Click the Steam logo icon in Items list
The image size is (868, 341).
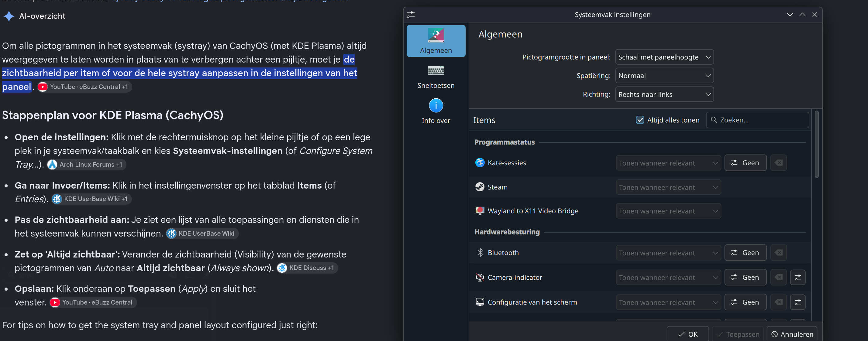pos(480,187)
